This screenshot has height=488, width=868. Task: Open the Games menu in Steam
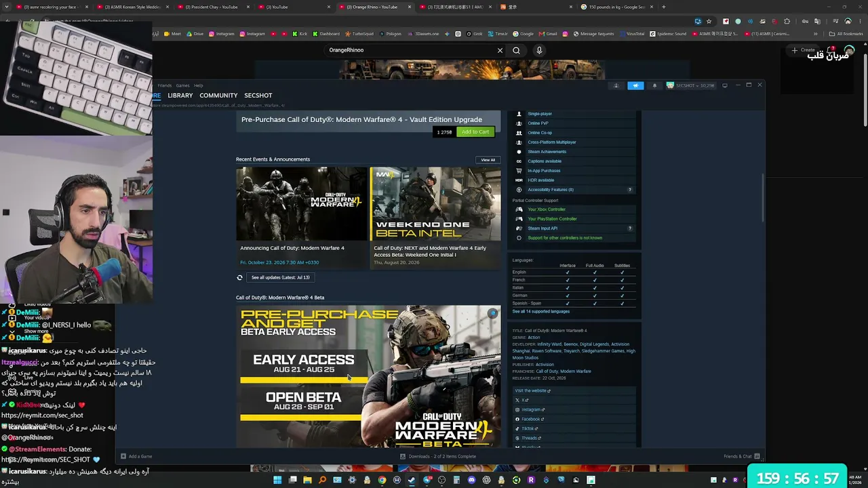click(183, 85)
